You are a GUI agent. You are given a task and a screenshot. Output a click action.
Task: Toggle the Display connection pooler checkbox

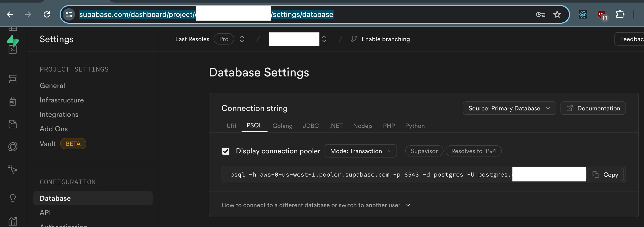click(x=226, y=151)
